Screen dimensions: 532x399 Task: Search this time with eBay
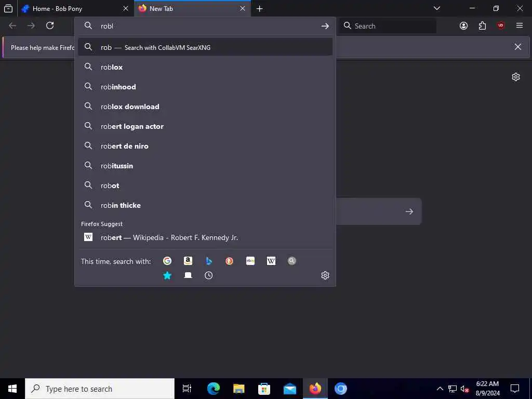[250, 261]
